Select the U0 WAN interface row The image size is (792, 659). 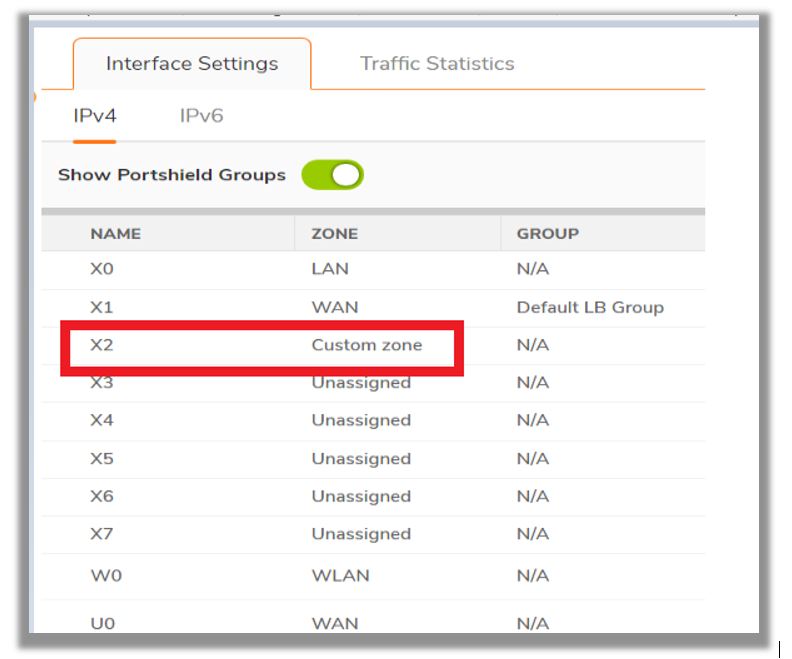[373, 619]
